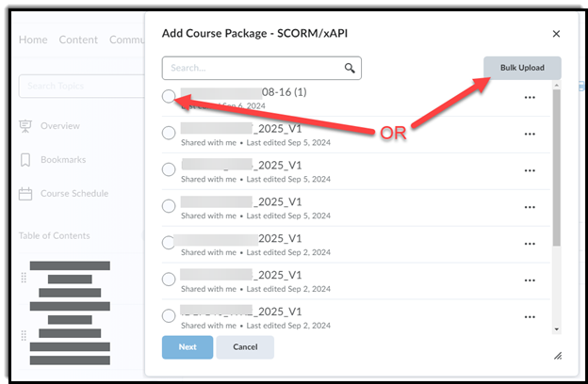Focus the package Search input field

[251, 68]
